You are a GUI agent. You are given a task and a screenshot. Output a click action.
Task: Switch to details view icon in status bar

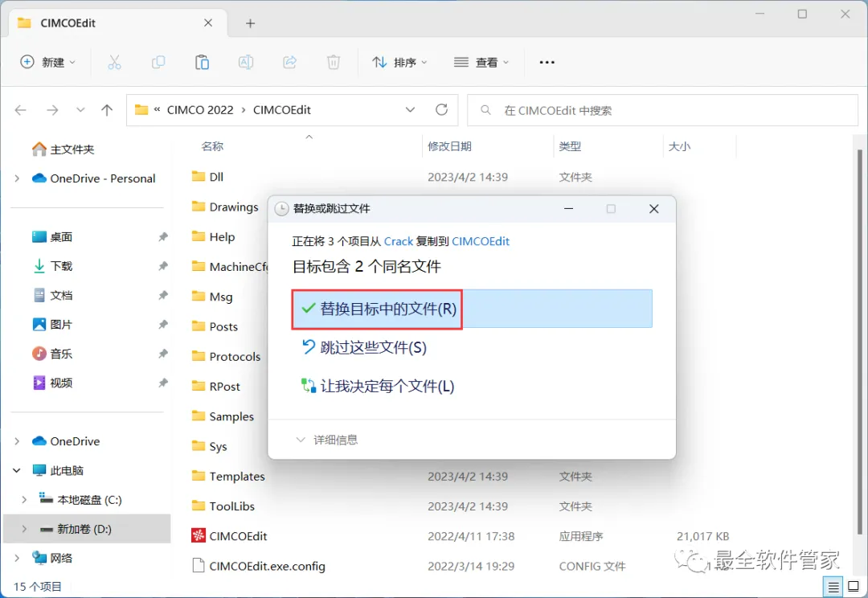pyautogui.click(x=833, y=587)
